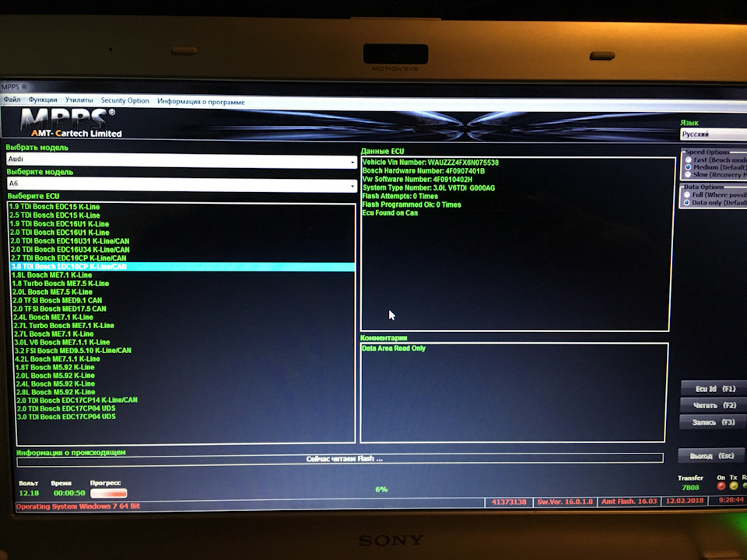Click the yellow Tx indicator light
The image size is (747, 560).
(734, 486)
